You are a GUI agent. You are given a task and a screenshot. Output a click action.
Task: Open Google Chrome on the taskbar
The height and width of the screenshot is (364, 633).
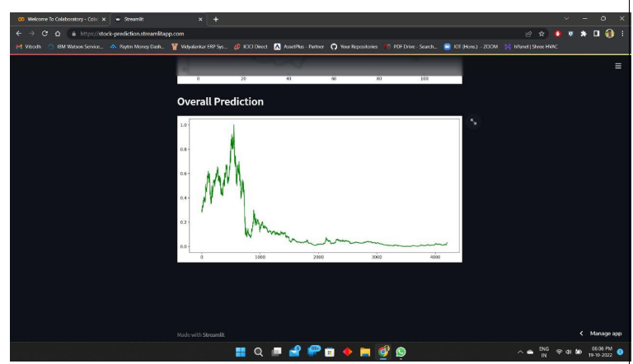[383, 352]
